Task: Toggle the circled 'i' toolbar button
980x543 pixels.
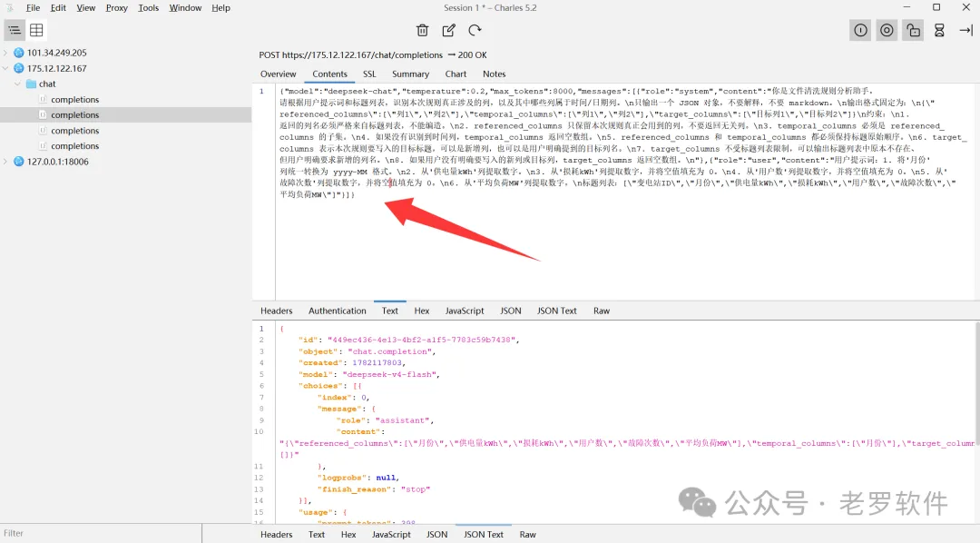Action: click(860, 30)
